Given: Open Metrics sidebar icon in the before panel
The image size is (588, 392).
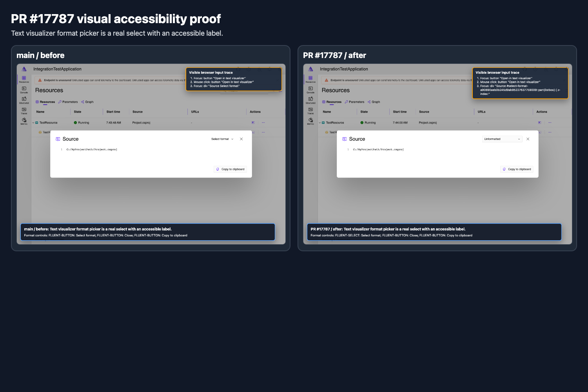Looking at the screenshot, I should (x=24, y=121).
